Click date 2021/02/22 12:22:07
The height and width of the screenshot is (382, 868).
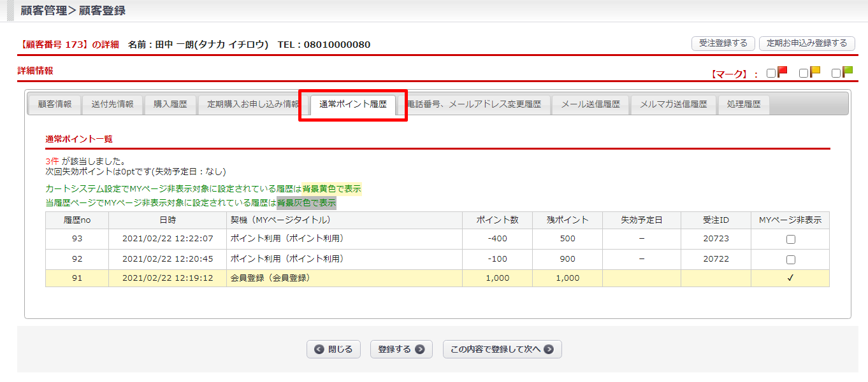point(168,239)
